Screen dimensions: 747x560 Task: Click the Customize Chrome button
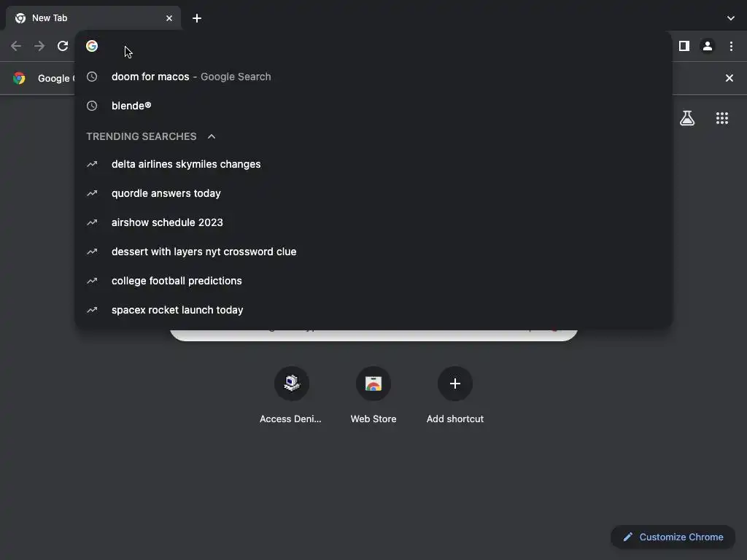coord(673,537)
